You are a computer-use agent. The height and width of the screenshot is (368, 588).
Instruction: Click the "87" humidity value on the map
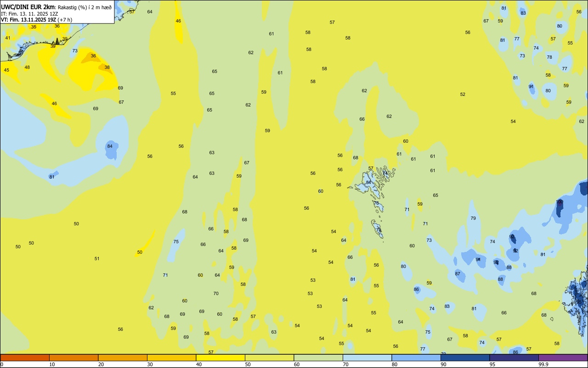[458, 274]
